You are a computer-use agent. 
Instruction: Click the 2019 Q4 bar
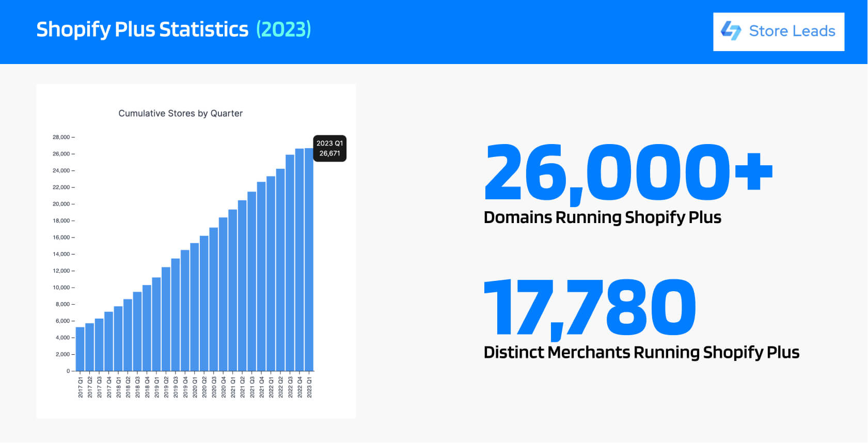click(185, 310)
